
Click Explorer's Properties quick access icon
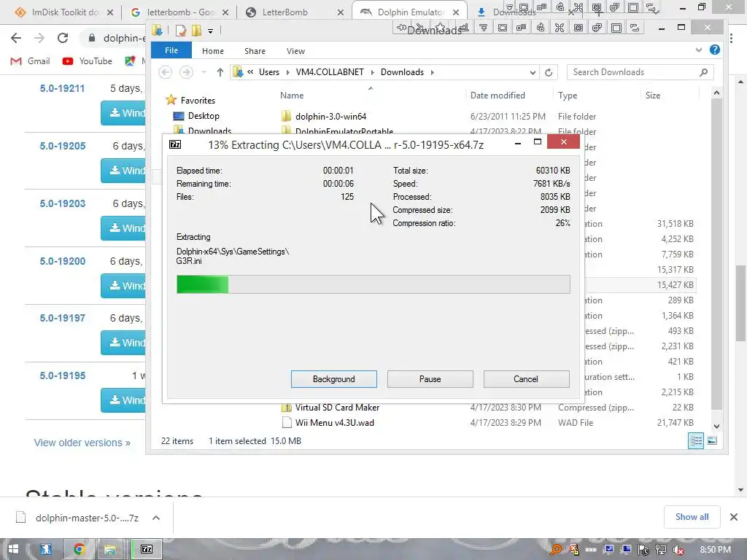pyautogui.click(x=181, y=31)
